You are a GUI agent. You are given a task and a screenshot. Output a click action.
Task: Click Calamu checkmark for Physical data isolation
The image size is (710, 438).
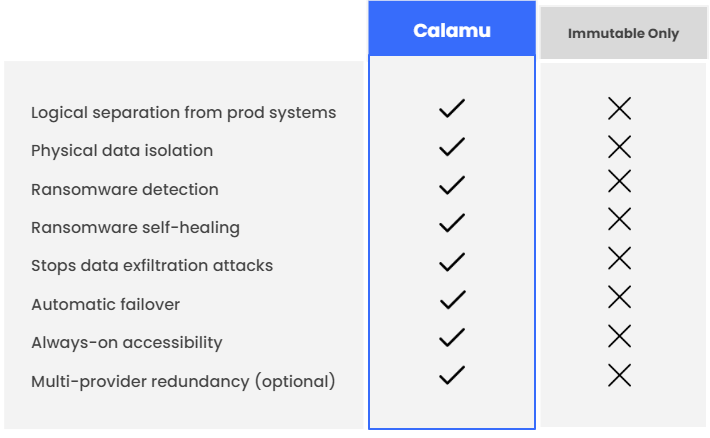tap(452, 147)
